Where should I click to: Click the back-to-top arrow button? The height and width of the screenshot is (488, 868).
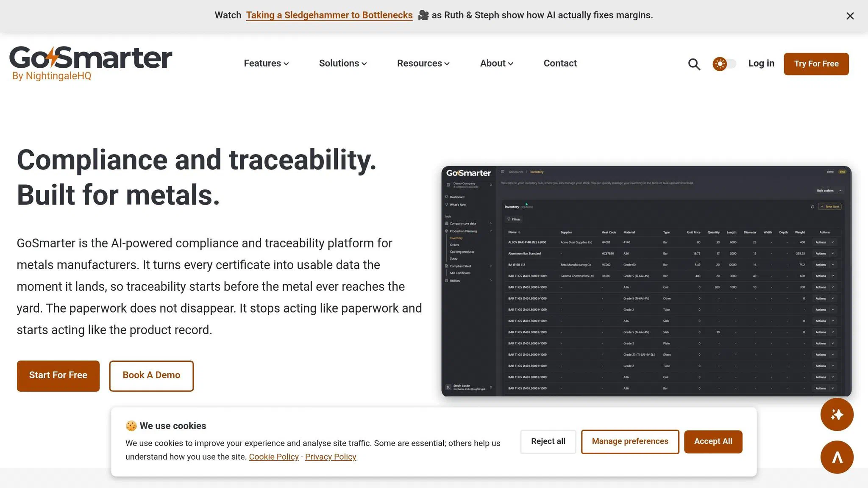tap(837, 457)
